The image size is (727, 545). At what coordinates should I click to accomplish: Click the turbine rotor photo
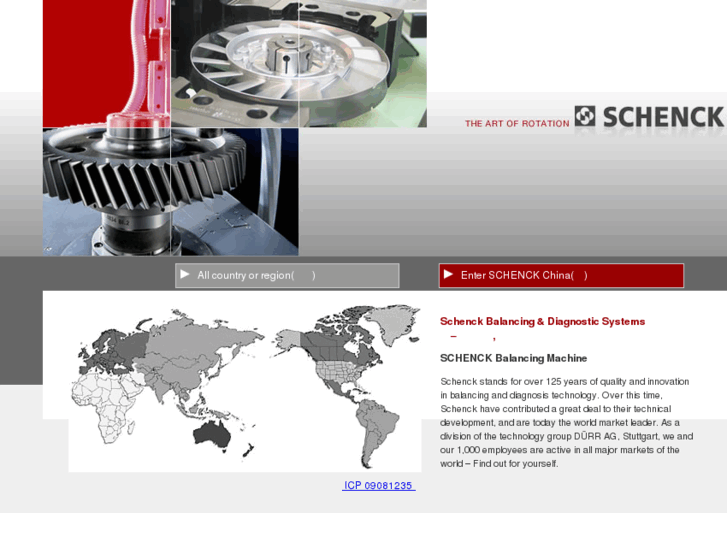click(299, 64)
